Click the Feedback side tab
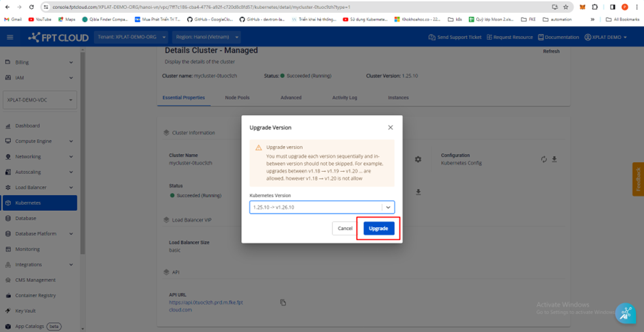Screen dimensions: 644x332 click(x=638, y=179)
